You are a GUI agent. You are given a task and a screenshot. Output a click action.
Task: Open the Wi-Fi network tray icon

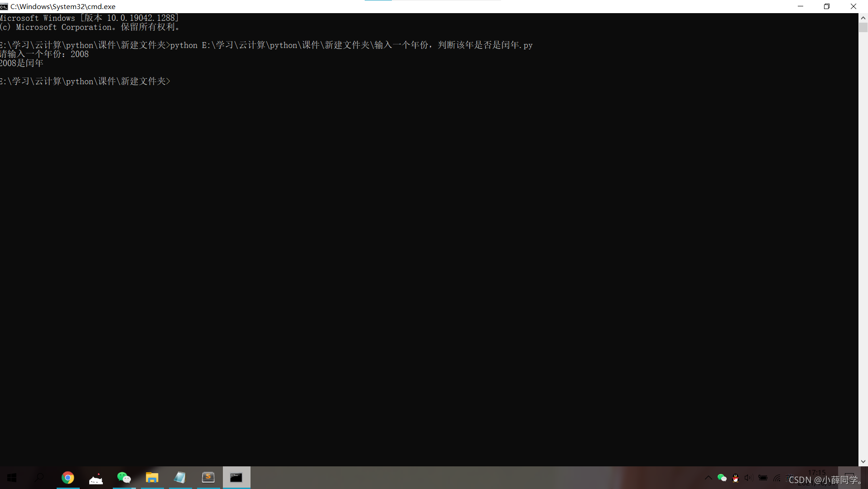tap(777, 478)
